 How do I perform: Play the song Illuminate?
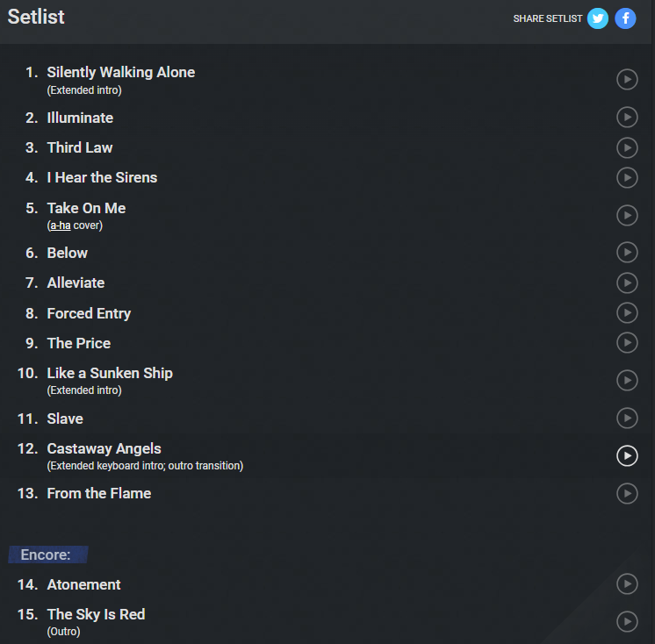[627, 118]
